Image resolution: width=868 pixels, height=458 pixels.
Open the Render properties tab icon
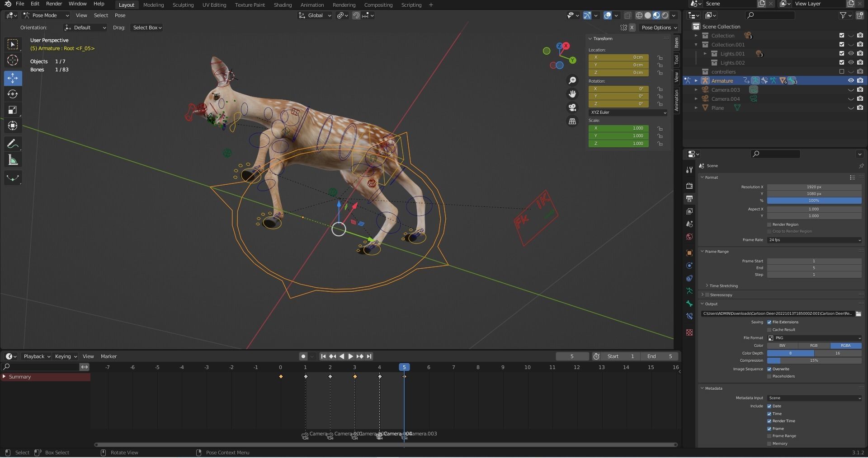click(689, 186)
